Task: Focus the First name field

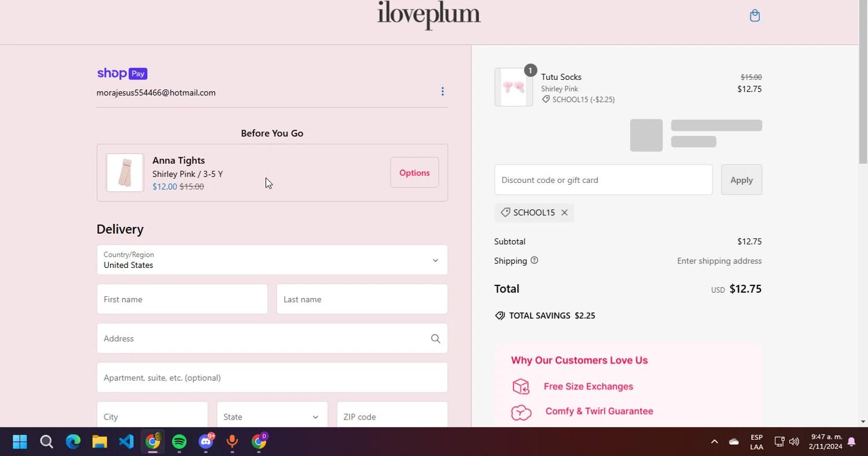Action: [182, 299]
